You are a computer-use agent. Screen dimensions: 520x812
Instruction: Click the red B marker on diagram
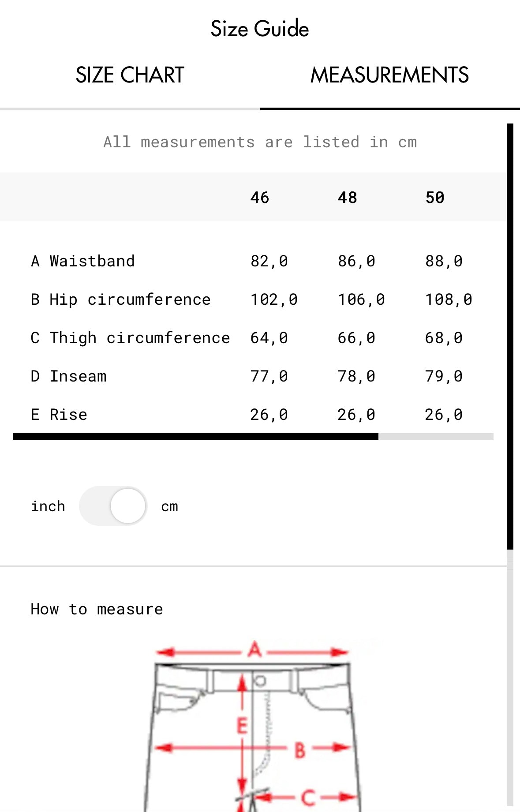click(300, 750)
